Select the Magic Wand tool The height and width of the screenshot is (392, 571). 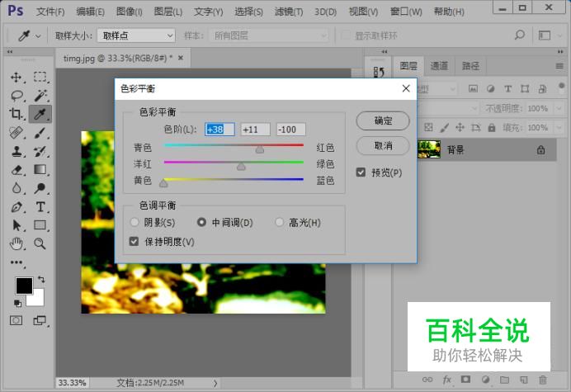40,96
